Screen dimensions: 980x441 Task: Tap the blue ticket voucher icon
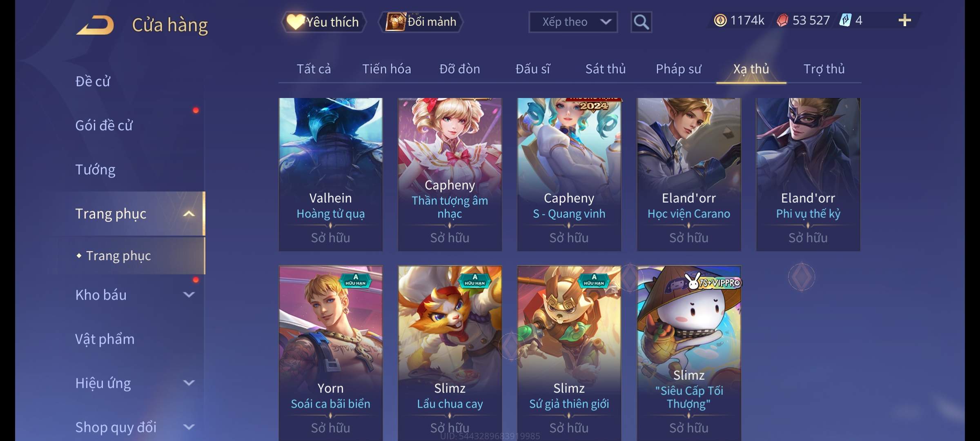click(845, 20)
